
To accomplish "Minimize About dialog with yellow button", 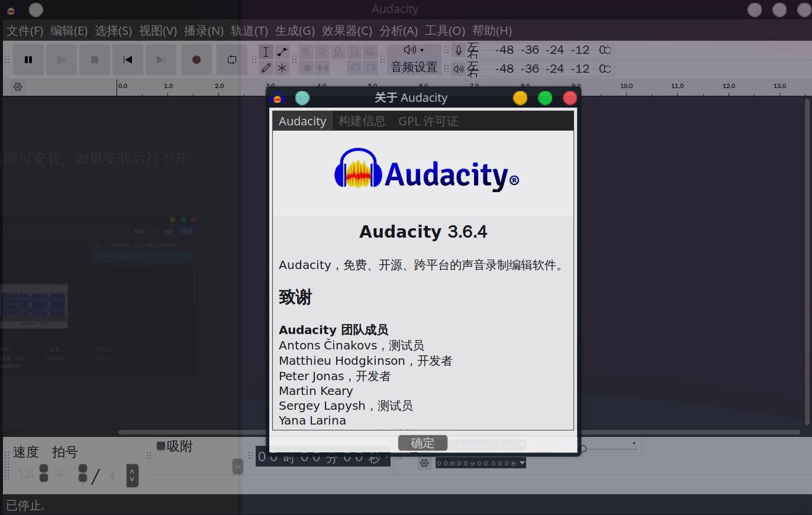I will tap(520, 98).
